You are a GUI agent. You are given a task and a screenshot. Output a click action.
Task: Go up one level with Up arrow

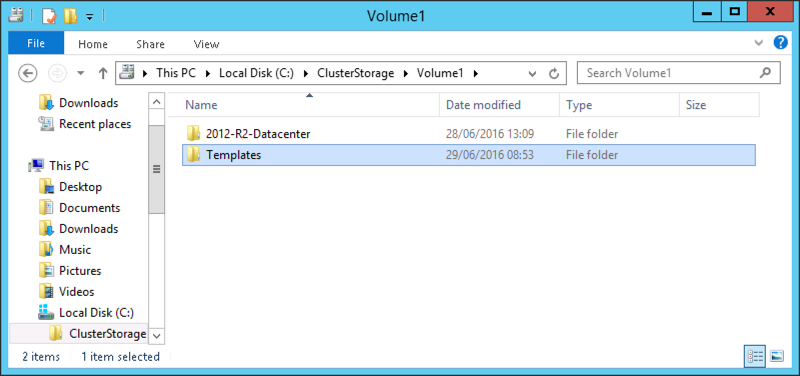tap(103, 73)
